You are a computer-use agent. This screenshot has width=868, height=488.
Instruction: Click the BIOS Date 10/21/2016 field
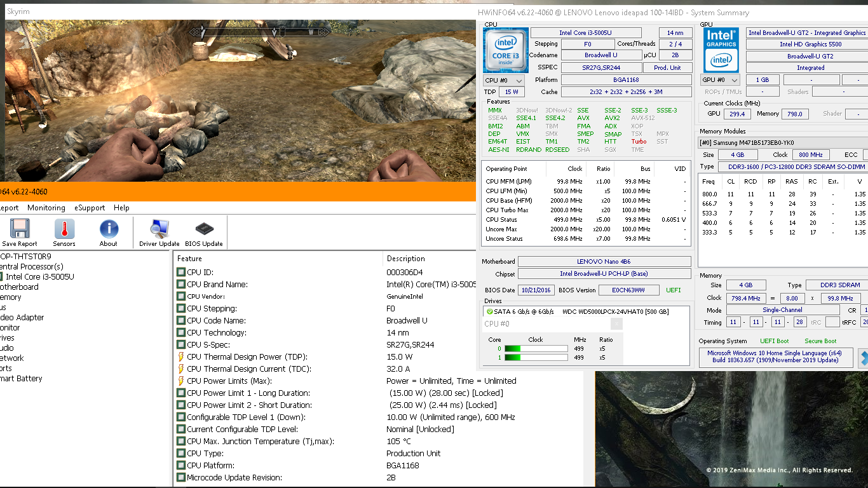[x=536, y=290]
